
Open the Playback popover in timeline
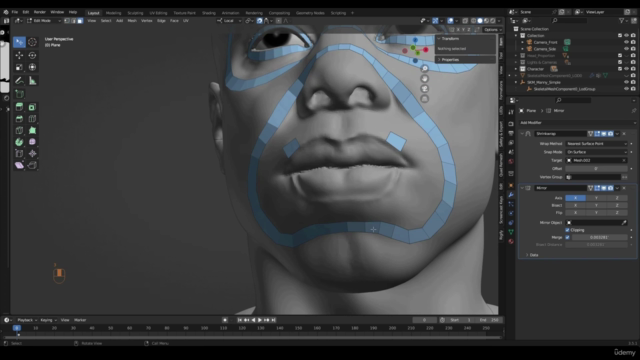tap(27, 320)
